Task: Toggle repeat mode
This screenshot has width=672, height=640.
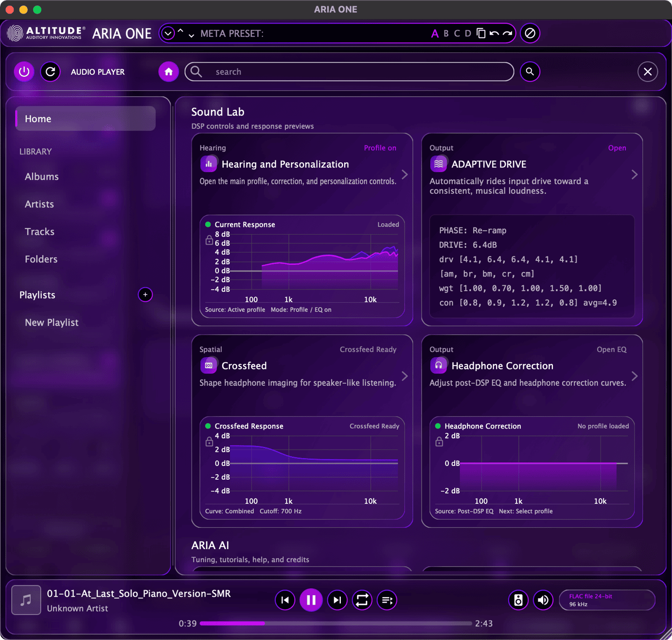Action: click(362, 600)
